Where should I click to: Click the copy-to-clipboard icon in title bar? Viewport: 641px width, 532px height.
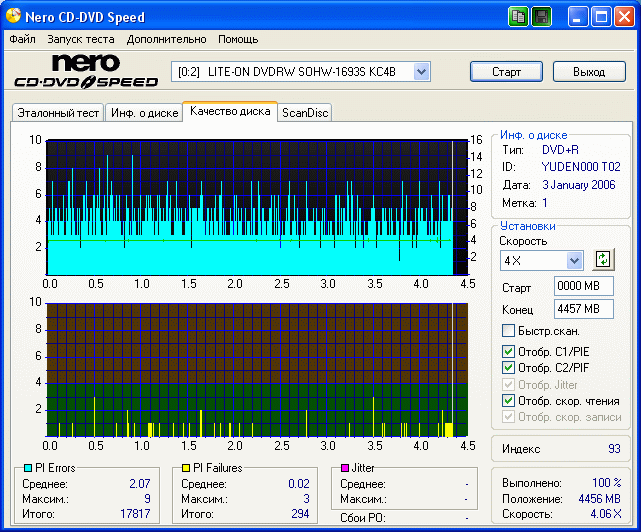517,17
